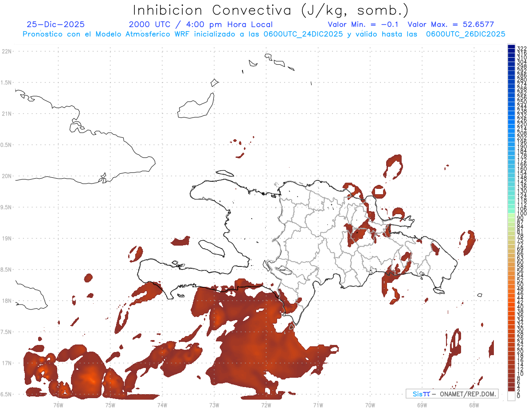Click the "69W" longitude label
This screenshot has width=532, height=411.
point(422,405)
